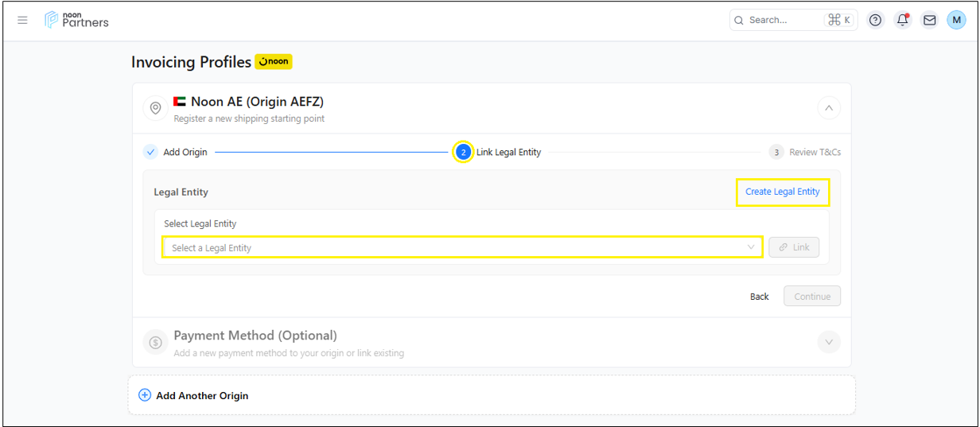Viewport: 980px width, 427px height.
Task: Click the yellow noon badge
Action: [274, 61]
